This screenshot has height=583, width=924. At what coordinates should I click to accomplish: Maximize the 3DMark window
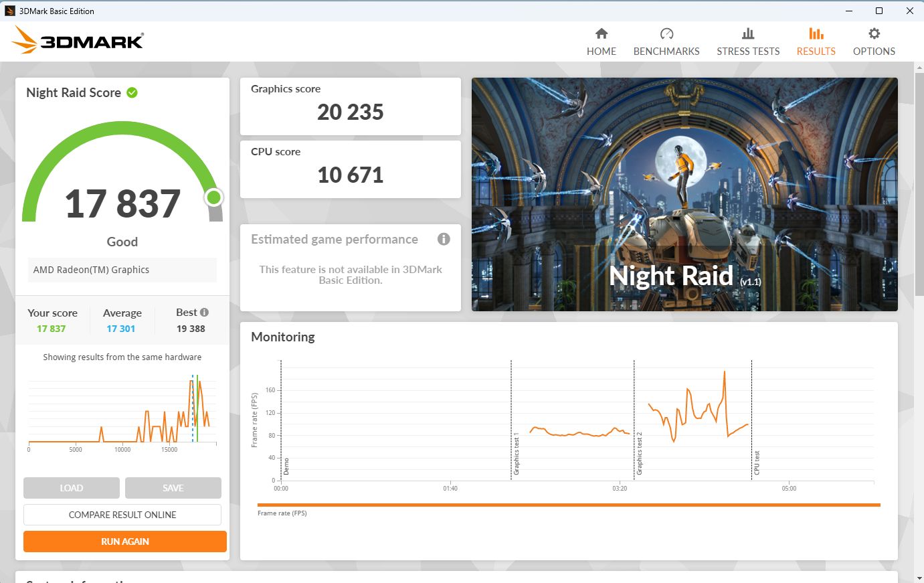pos(879,11)
